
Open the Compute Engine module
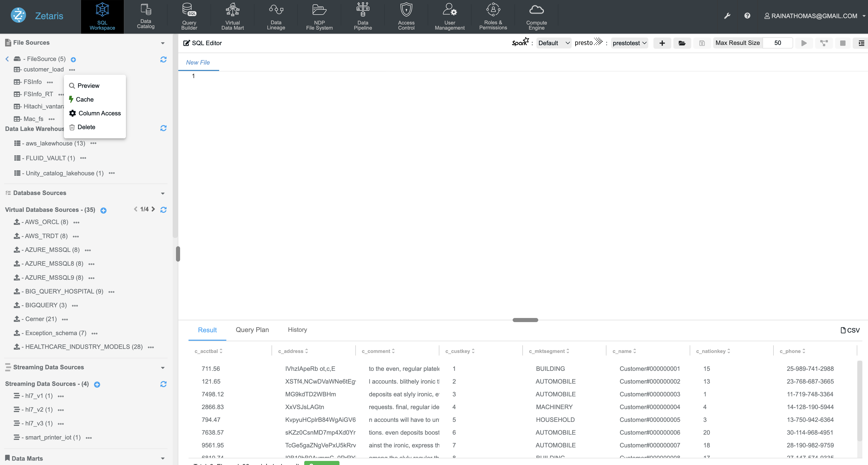click(x=536, y=16)
